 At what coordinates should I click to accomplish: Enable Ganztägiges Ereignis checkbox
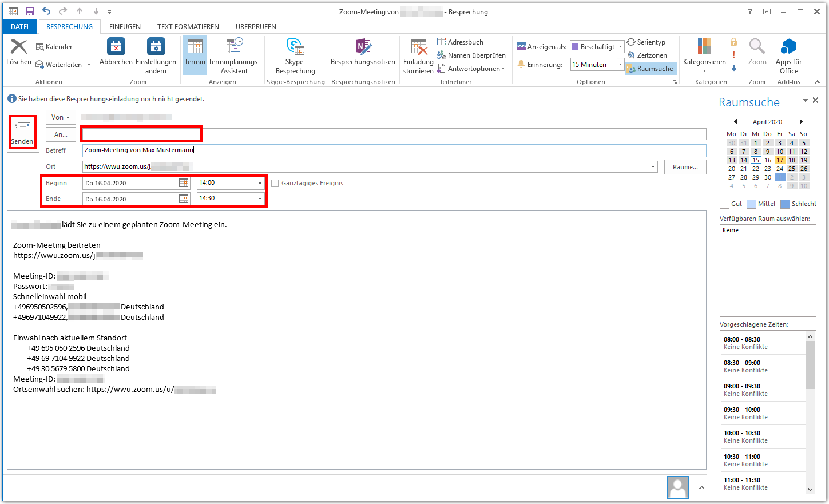point(275,184)
